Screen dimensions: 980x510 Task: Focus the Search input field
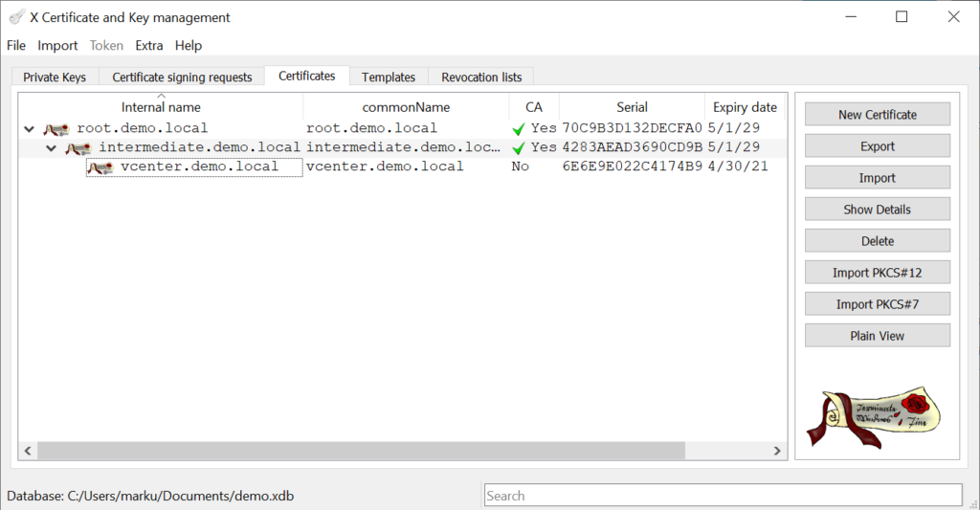(723, 496)
